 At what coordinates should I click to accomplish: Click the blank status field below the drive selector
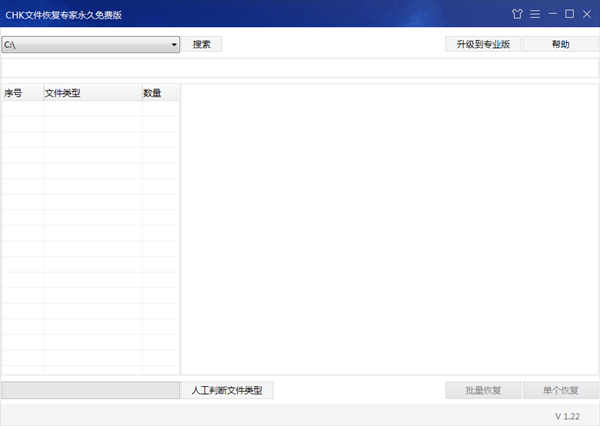click(300, 68)
